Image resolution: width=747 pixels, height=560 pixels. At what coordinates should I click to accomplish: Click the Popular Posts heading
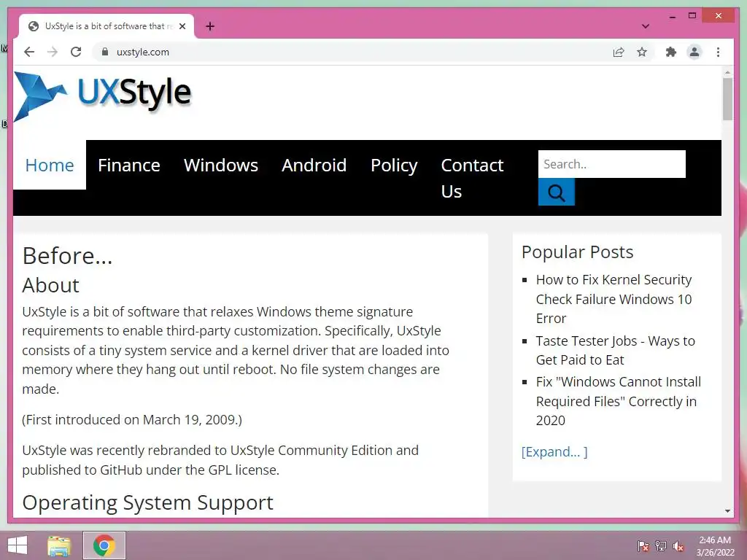(x=578, y=252)
